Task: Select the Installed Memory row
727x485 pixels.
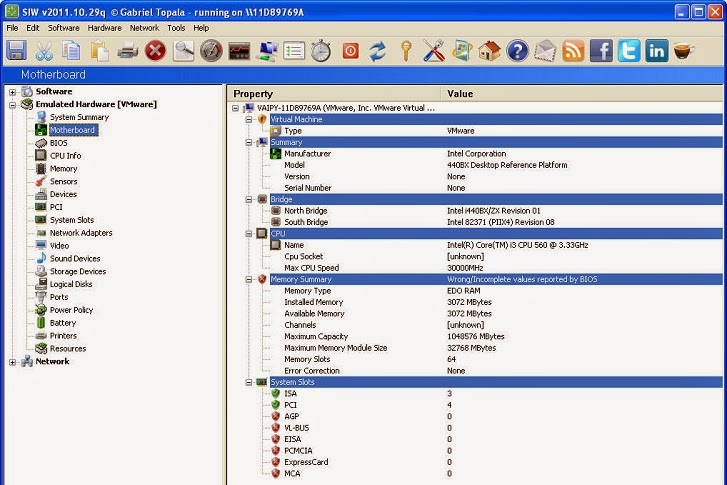Action: tap(496, 302)
